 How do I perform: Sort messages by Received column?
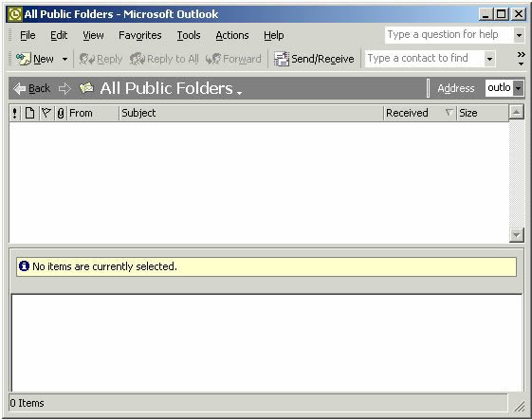tap(420, 113)
